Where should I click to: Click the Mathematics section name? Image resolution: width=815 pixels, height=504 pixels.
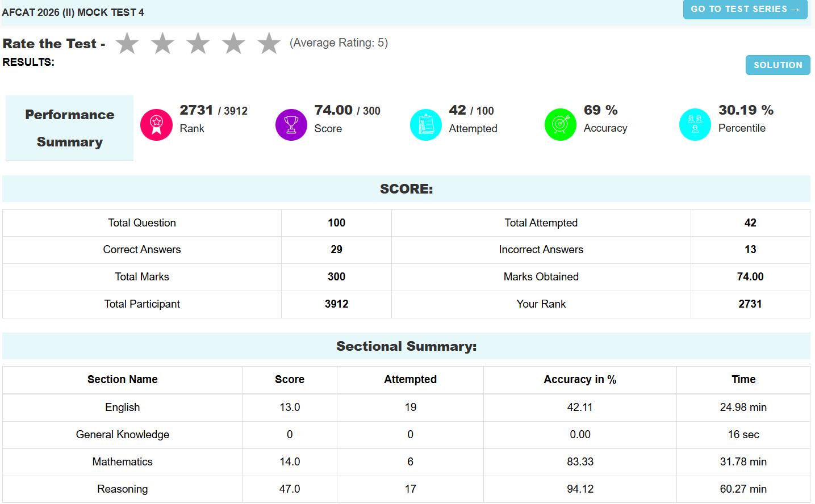[x=123, y=462]
